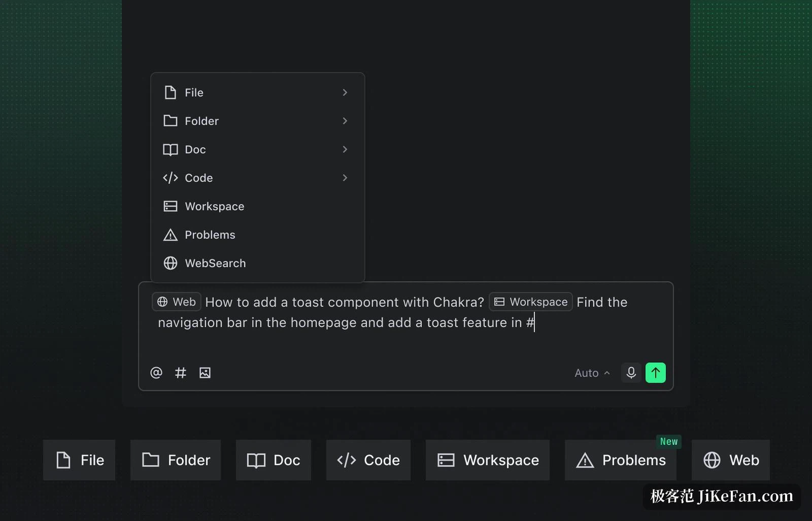Screen dimensions: 812x521
Task: Expand the Folder submenu chevron
Action: pos(345,121)
